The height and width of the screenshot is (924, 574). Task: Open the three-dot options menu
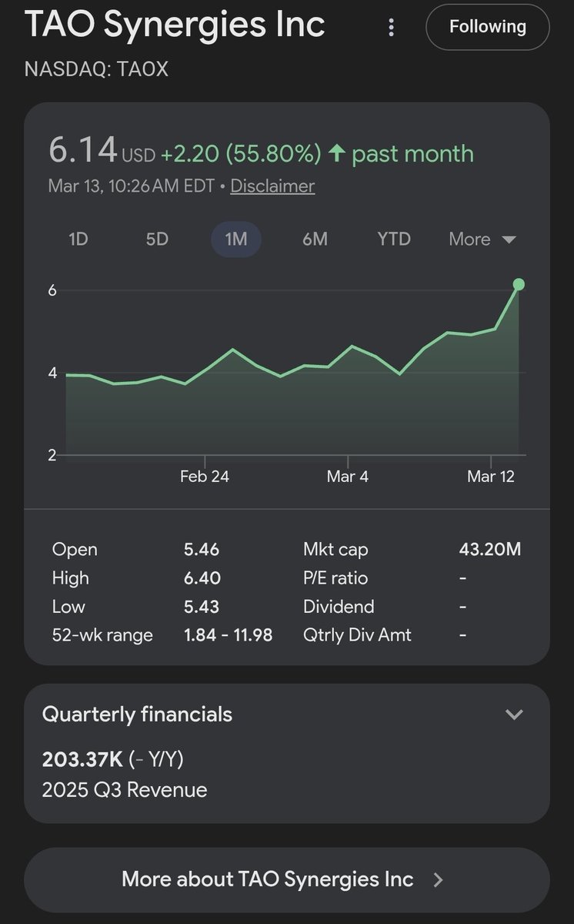(392, 28)
